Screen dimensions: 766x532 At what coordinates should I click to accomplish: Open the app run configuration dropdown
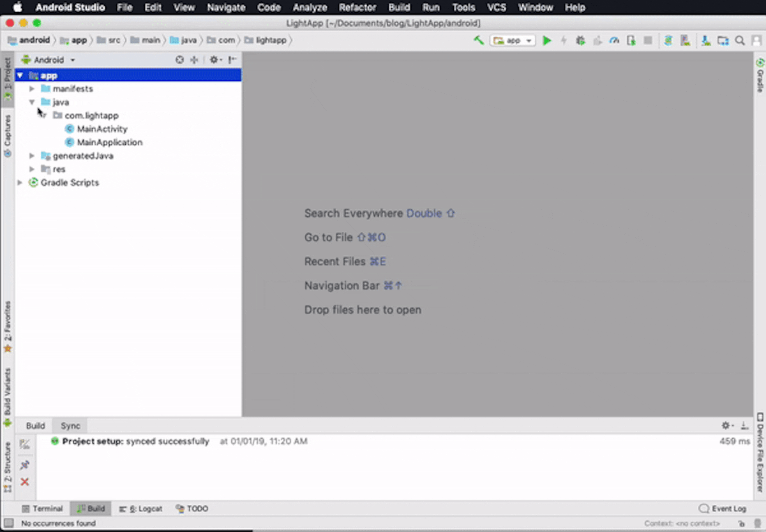coord(513,40)
